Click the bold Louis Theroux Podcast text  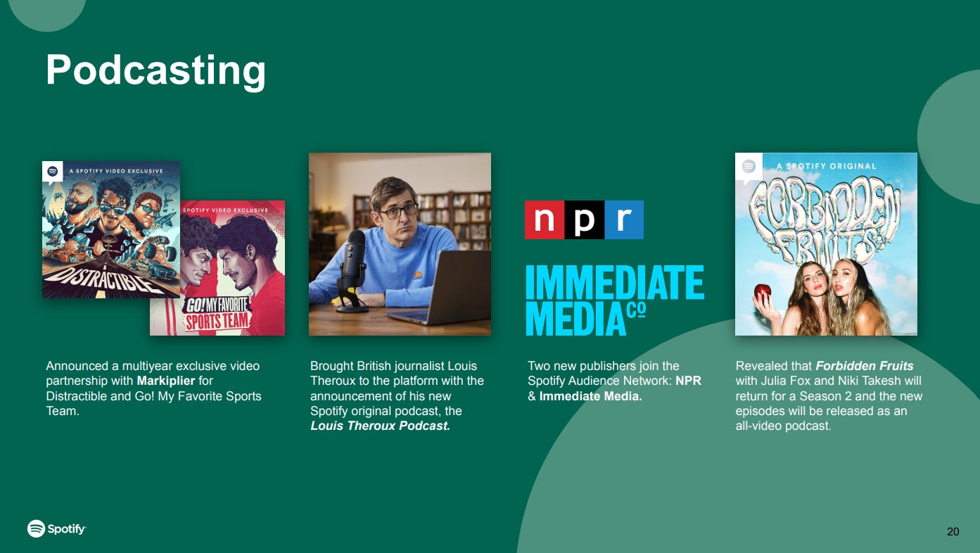coord(380,426)
